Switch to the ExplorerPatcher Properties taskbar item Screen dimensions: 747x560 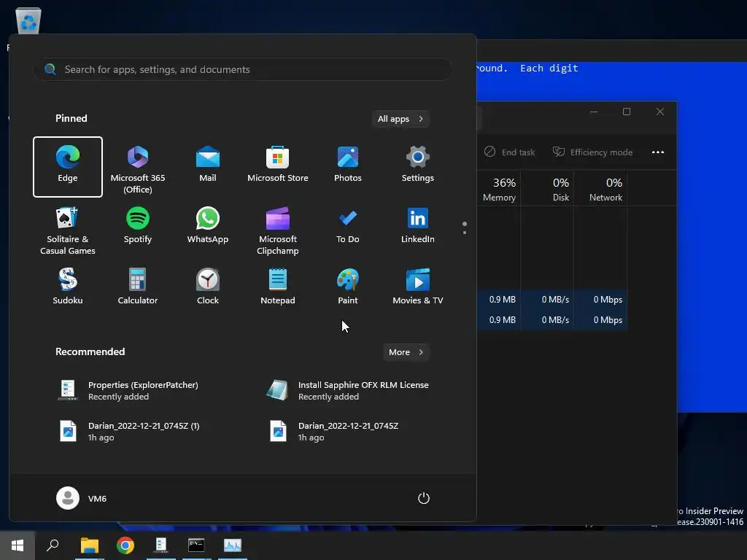click(x=161, y=545)
